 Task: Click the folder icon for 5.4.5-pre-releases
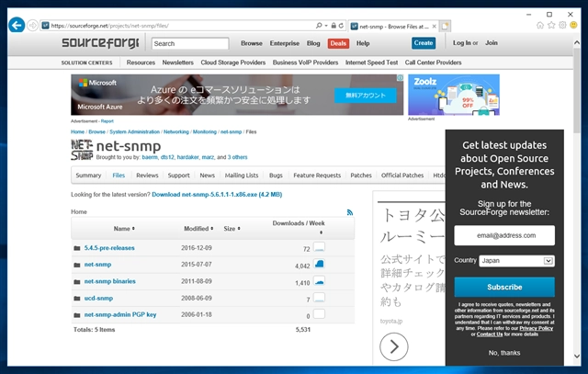[x=77, y=248]
